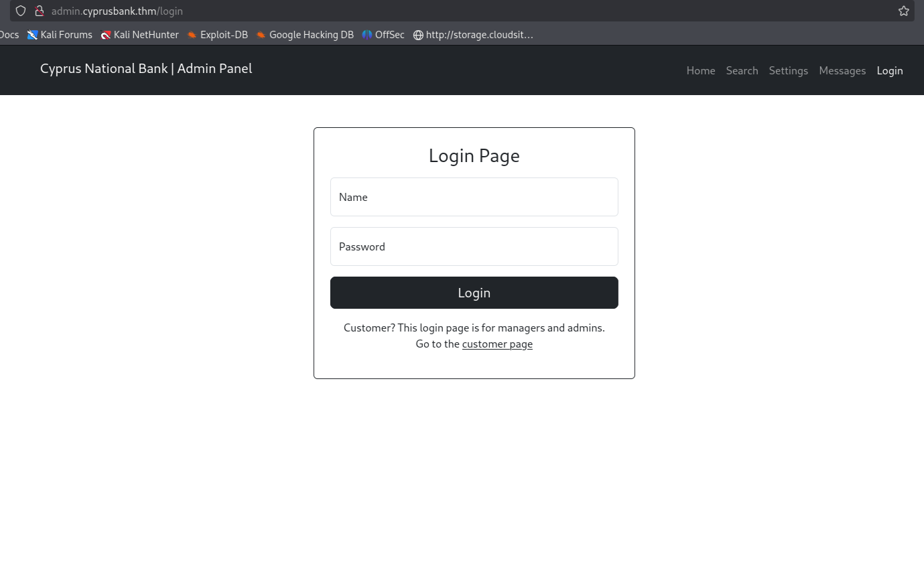This screenshot has height=580, width=924.
Task: Click the 'managers and admins' notice text
Action: point(474,328)
